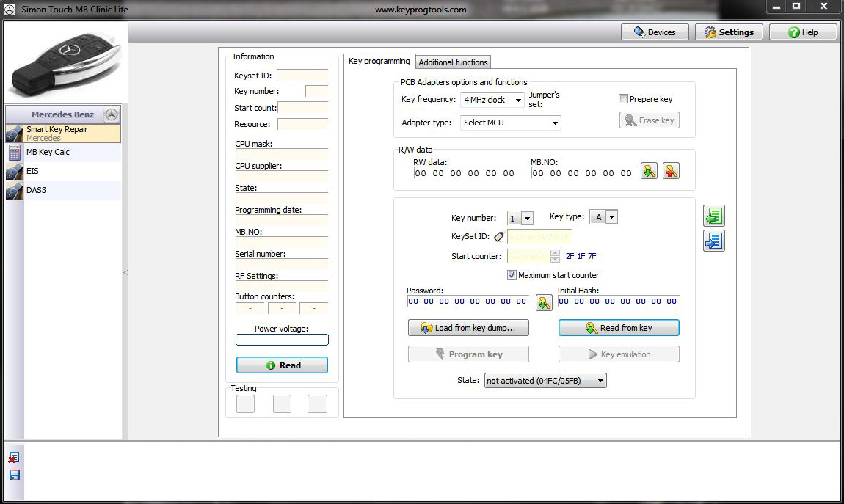Click Load from key dump button

[x=468, y=328]
